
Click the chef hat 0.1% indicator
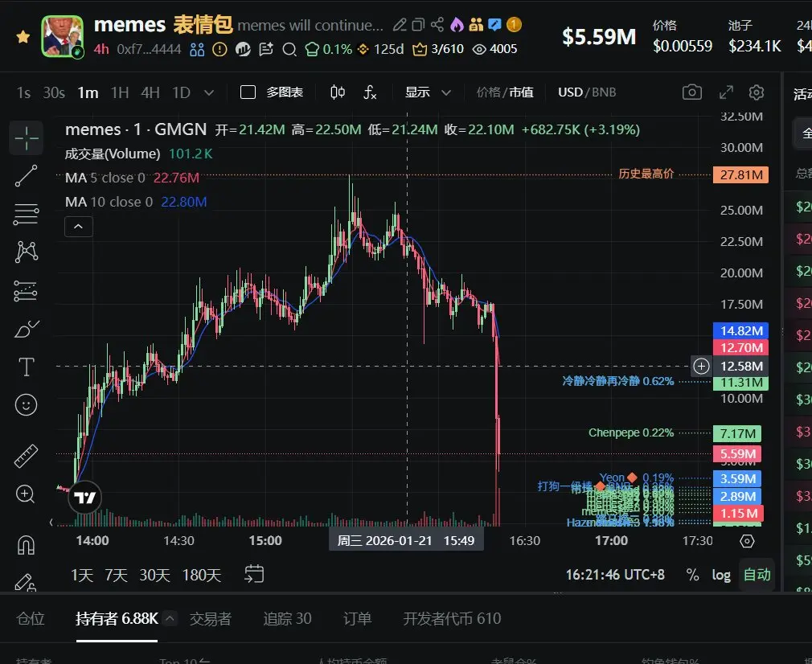(329, 49)
